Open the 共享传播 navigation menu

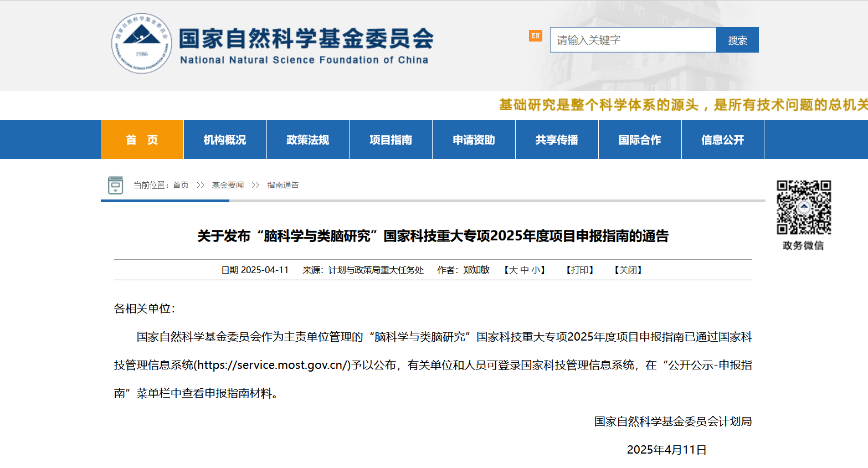557,140
